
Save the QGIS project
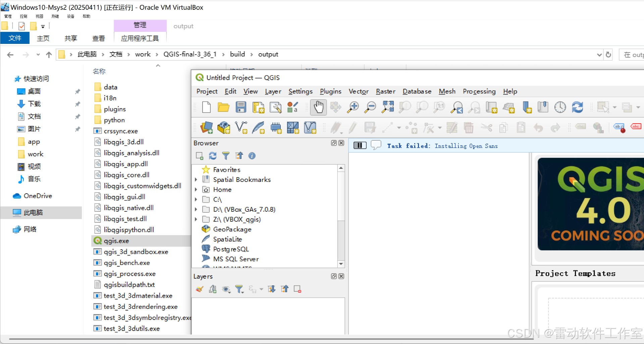pyautogui.click(x=241, y=107)
